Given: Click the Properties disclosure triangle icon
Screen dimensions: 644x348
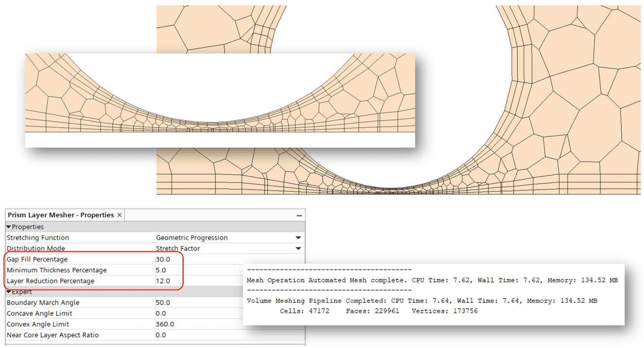Looking at the screenshot, I should tap(8, 226).
